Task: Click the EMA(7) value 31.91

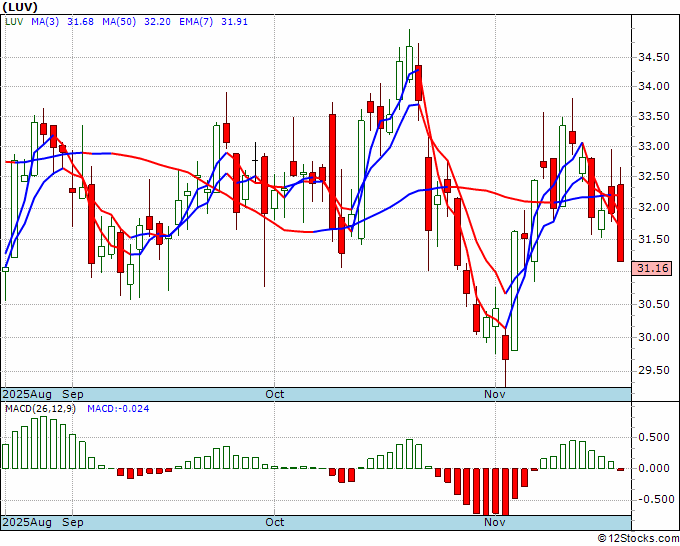Action: pos(235,22)
